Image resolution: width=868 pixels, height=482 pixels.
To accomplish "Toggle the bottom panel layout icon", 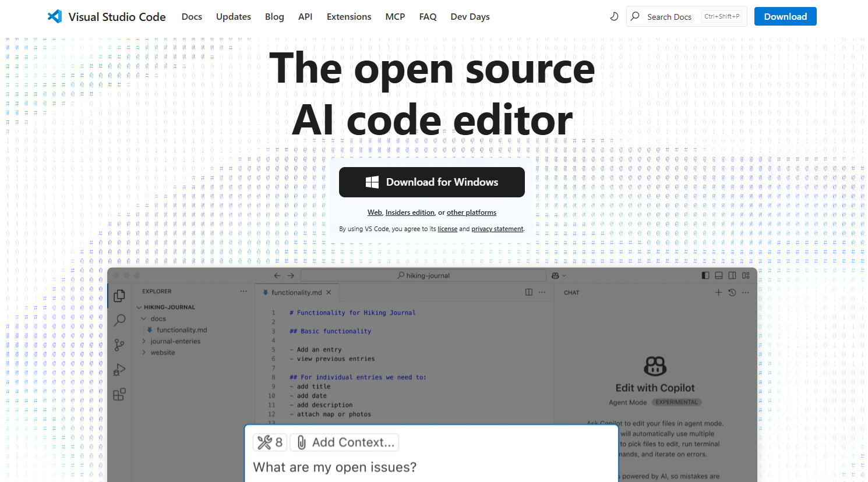I will [x=719, y=275].
